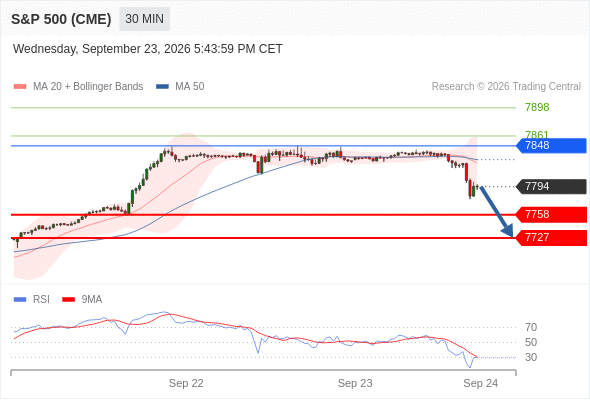This screenshot has height=400, width=590.
Task: Click the blue 7848 pivot price tag
Action: [x=551, y=146]
